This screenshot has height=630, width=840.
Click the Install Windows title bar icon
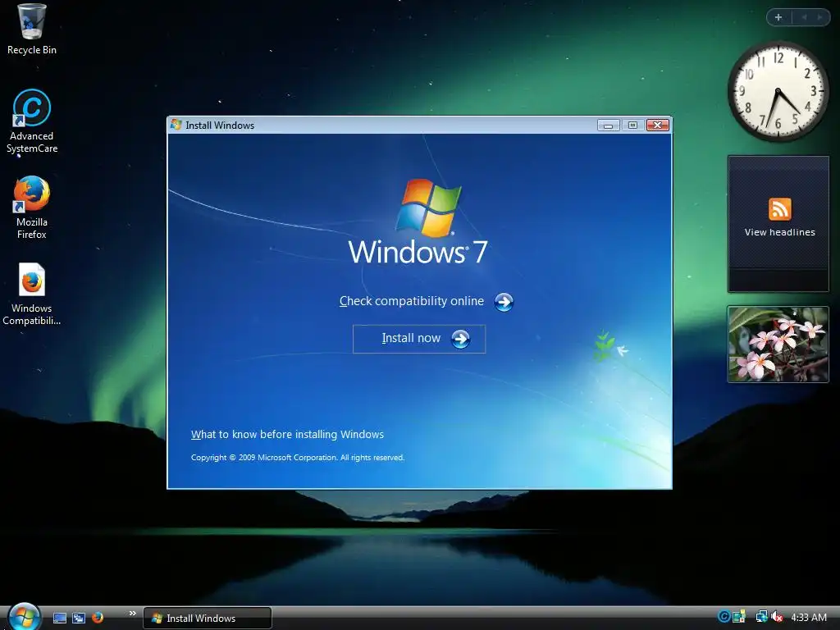pos(176,125)
